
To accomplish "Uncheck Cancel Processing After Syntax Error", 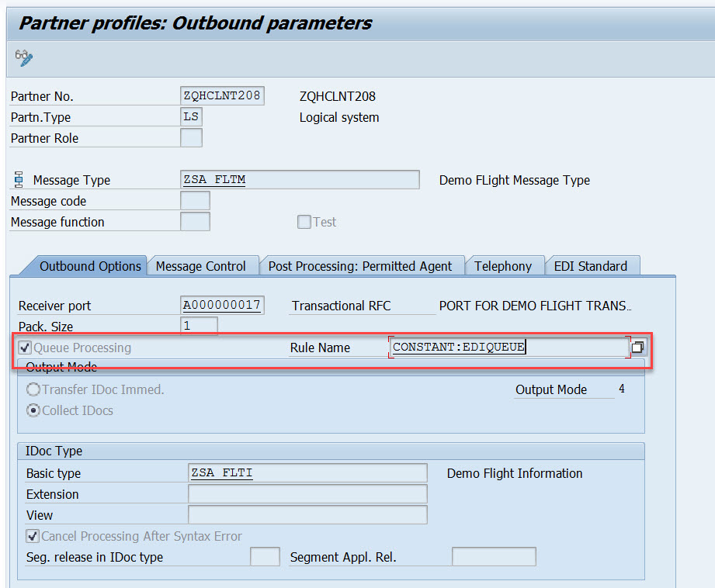I will [32, 535].
